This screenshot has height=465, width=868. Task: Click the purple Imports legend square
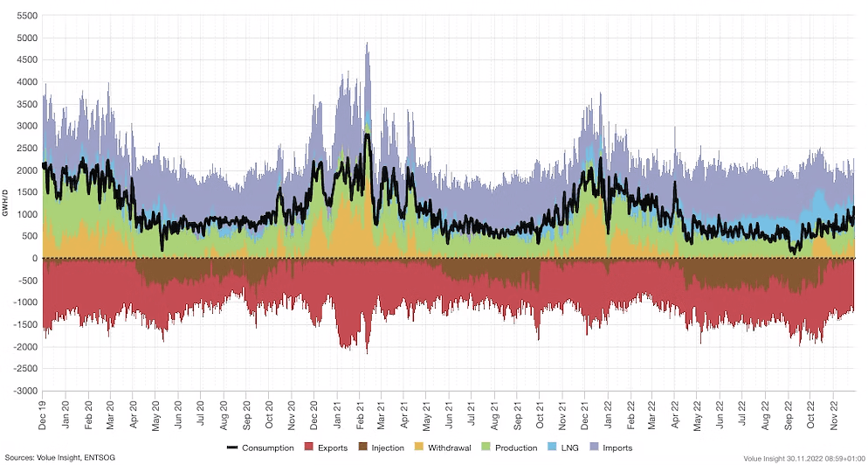click(591, 448)
